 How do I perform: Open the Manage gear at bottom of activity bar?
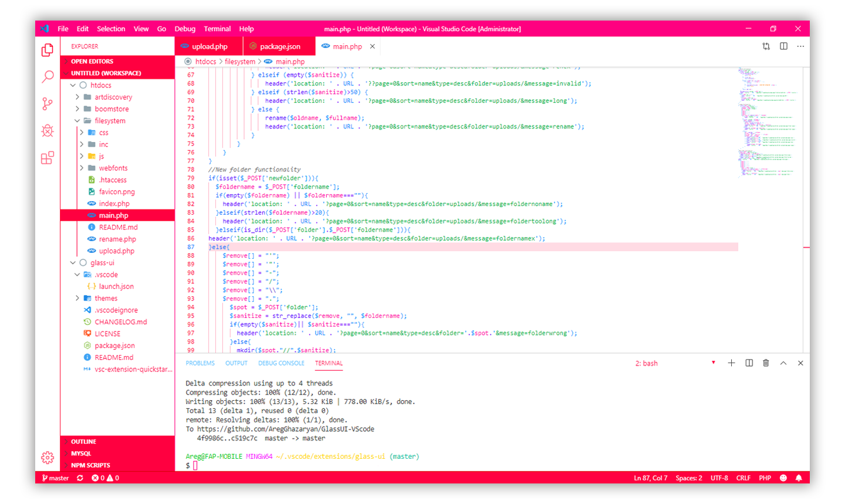click(48, 457)
